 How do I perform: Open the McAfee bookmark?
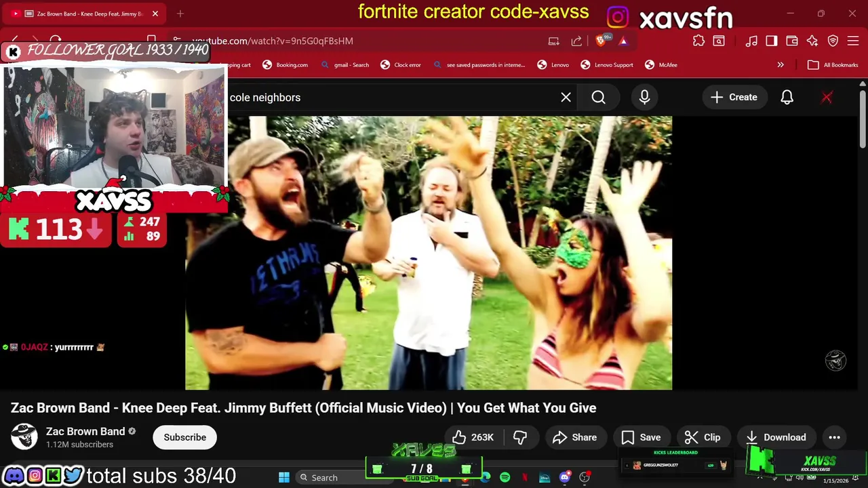(661, 65)
